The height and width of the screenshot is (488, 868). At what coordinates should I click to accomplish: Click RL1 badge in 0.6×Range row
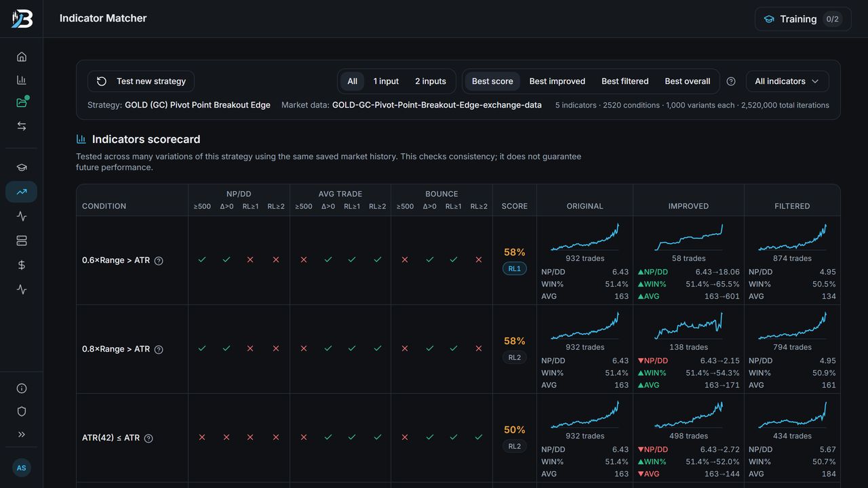[x=515, y=268]
